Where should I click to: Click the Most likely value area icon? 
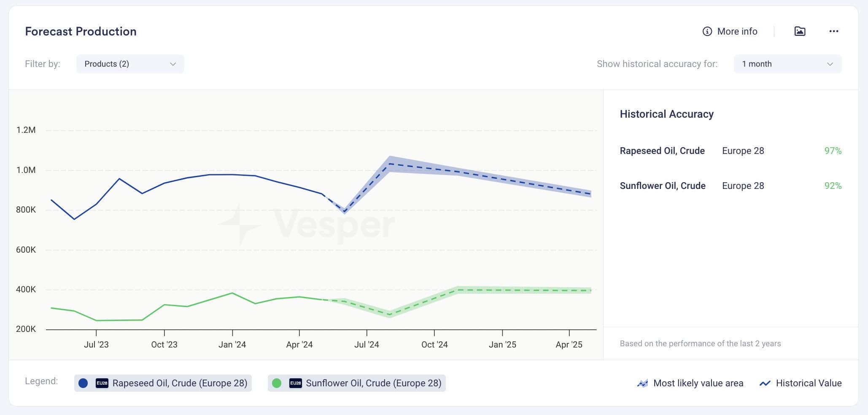pos(642,383)
